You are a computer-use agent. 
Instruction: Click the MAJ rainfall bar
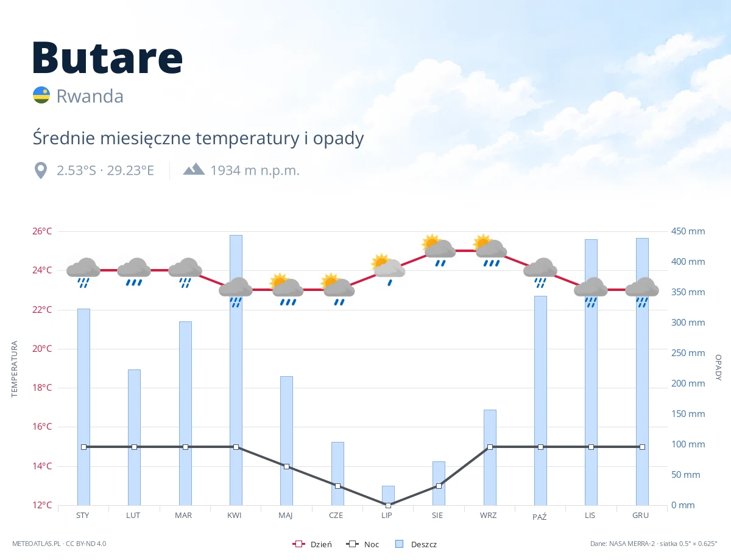click(286, 441)
